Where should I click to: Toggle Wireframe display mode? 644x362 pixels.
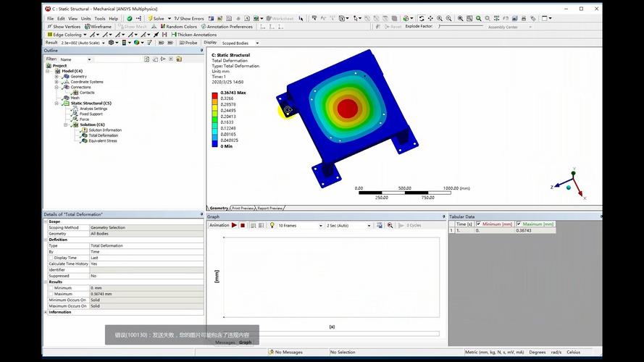(x=99, y=27)
